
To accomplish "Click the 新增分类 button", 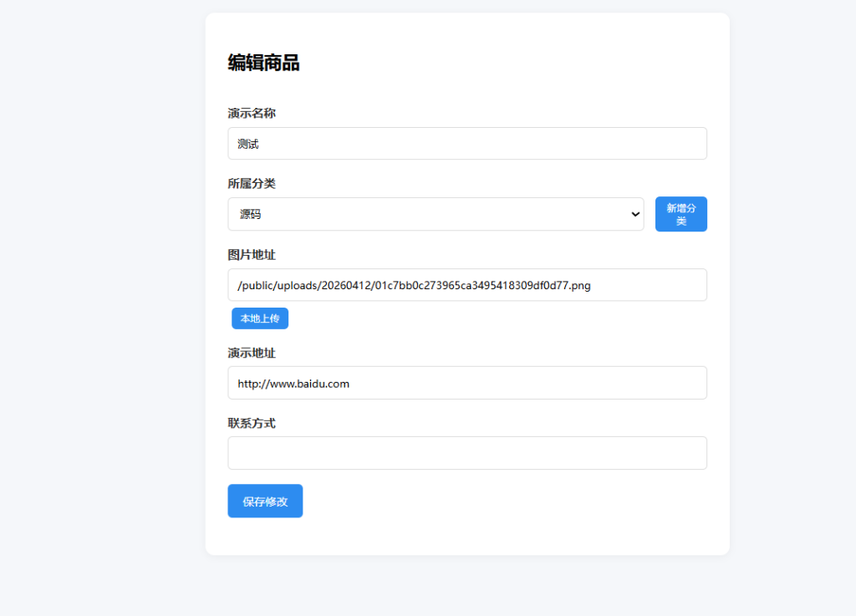I will tap(680, 214).
